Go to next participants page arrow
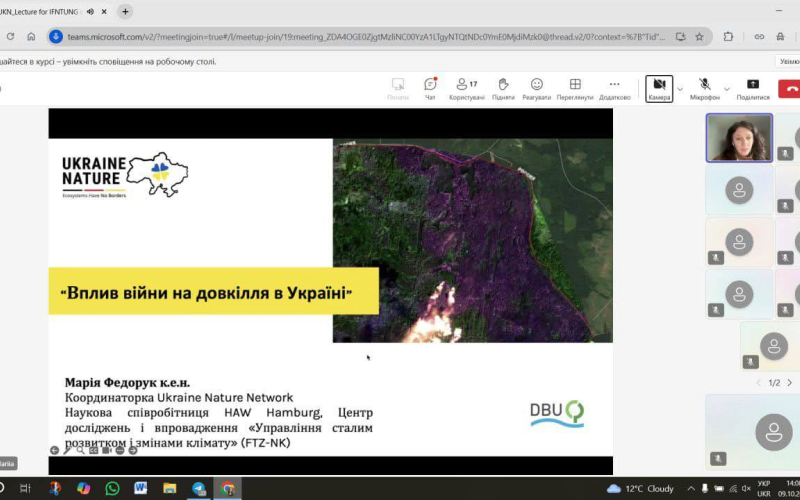Screen dimensions: 800x500 coord(789,382)
